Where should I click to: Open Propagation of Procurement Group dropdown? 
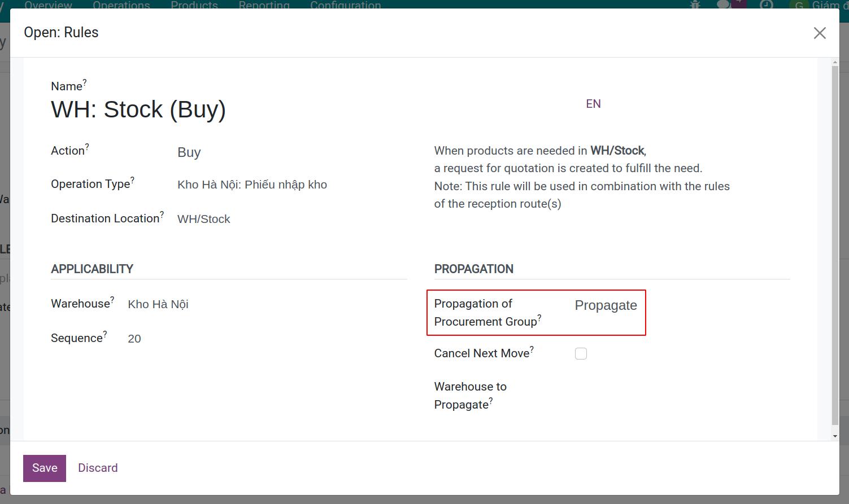(606, 305)
